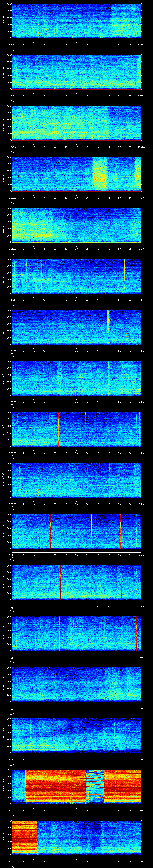Click the broadband burst near 40 s in 8:00:00 panel

tap(100, 174)
